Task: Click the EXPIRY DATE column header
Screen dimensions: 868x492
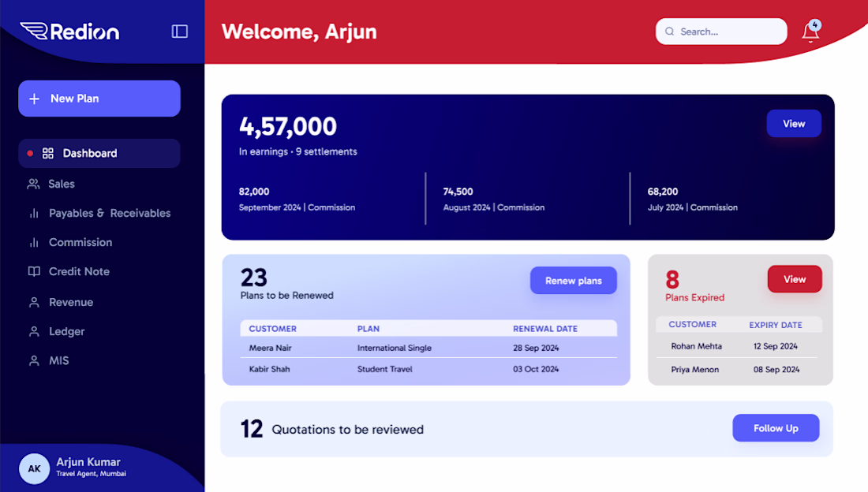Action: [x=776, y=325]
